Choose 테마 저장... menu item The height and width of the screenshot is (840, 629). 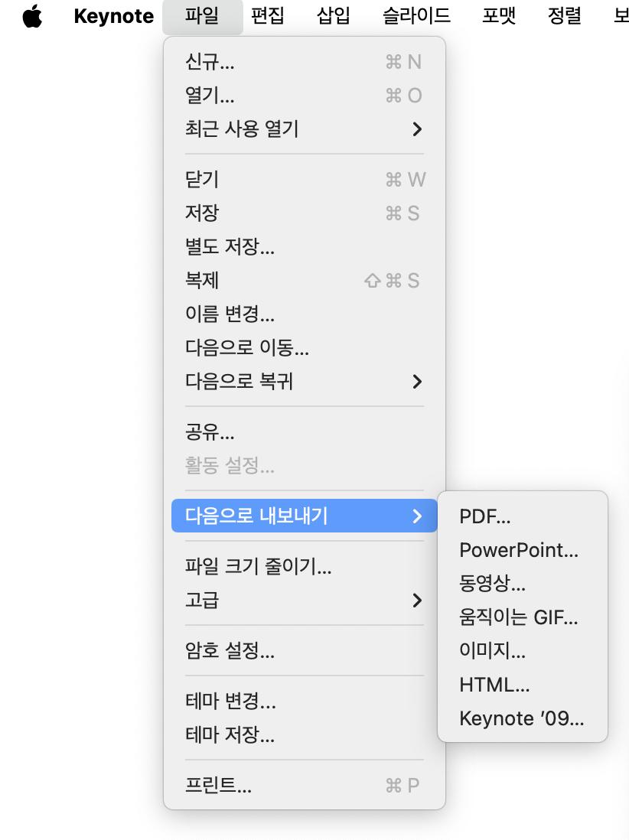(305, 734)
